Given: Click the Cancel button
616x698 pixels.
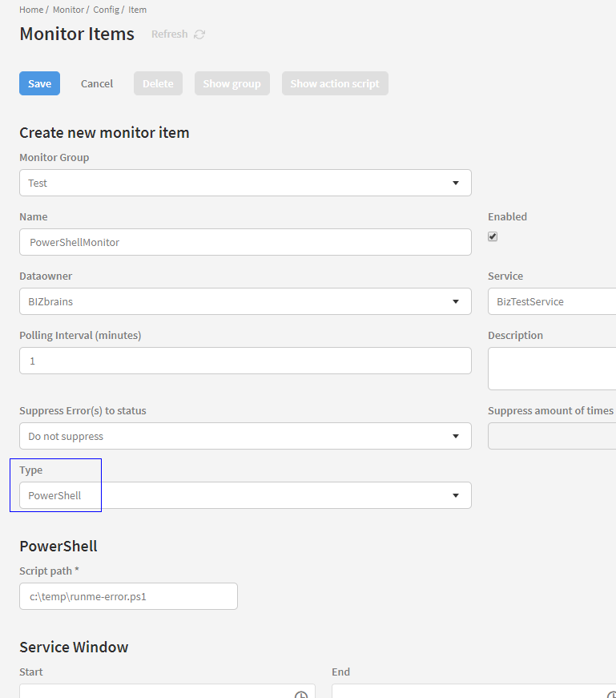Looking at the screenshot, I should click(97, 83).
